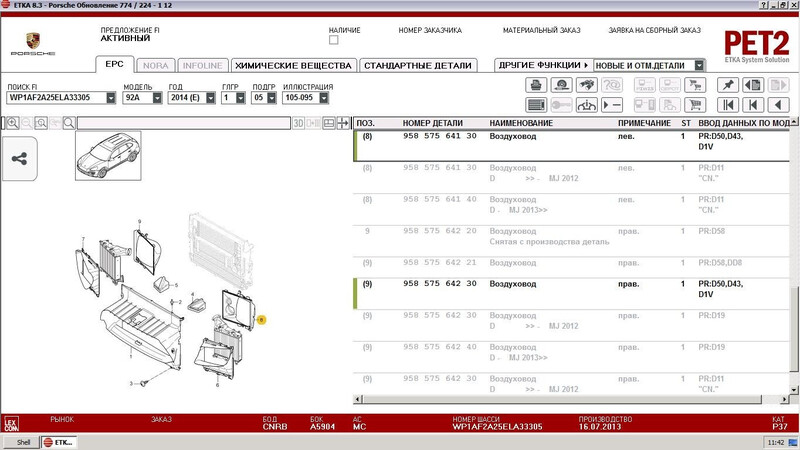Open the ГОД 2014 (E) dropdown
Screen dimensions: 800x450
click(210, 97)
